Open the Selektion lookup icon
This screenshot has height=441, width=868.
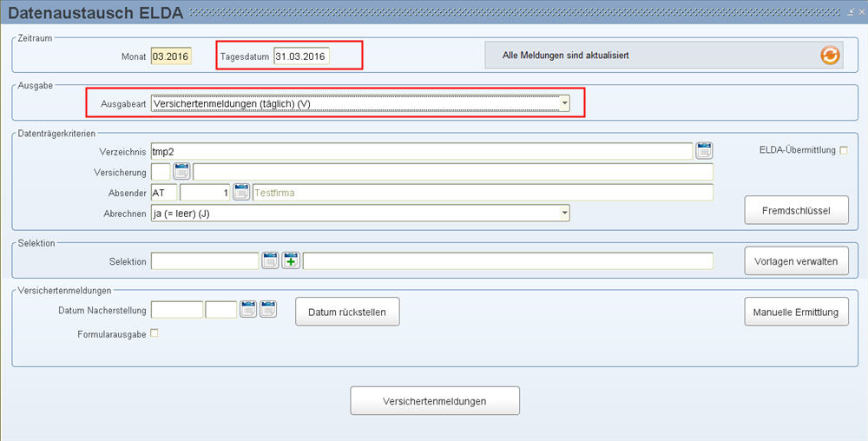pyautogui.click(x=270, y=260)
